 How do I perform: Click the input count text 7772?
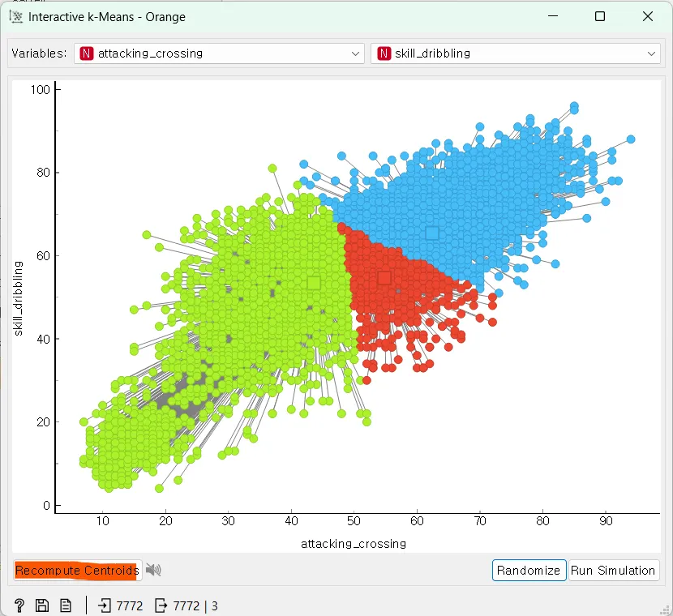point(130,605)
